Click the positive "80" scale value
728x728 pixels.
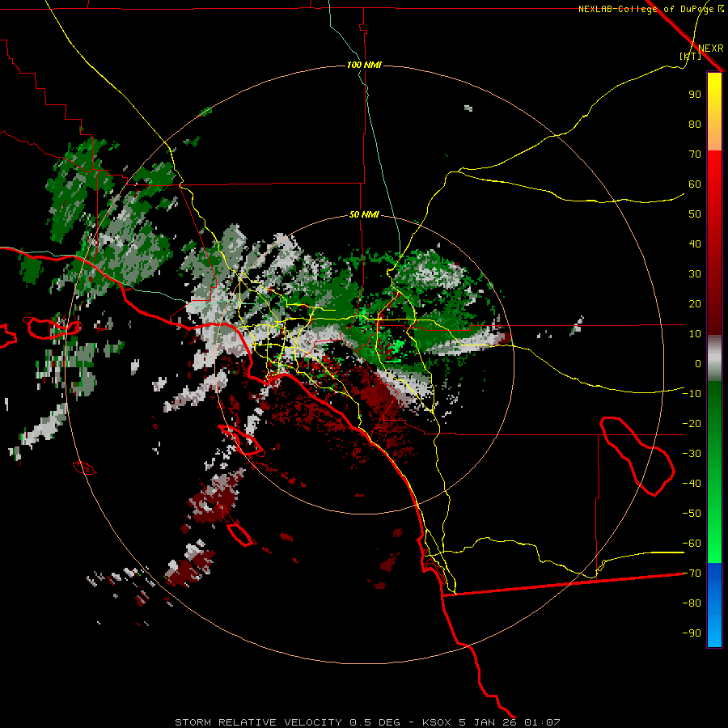[x=695, y=125]
